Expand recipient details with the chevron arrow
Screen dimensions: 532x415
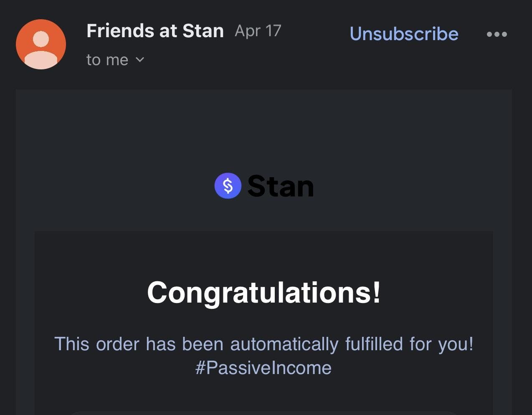[140, 60]
